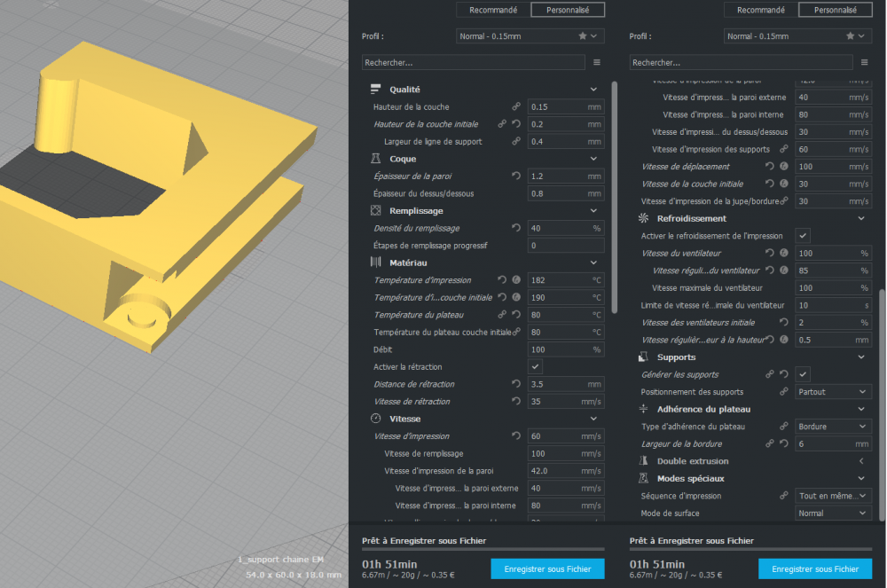
Task: Collapse the Supports settings category
Action: click(x=861, y=357)
